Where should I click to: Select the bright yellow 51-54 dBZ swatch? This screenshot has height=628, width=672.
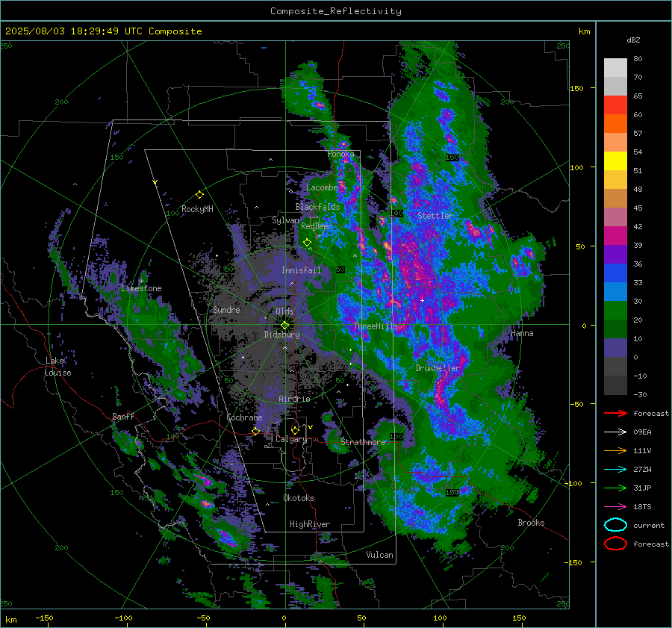(615, 161)
